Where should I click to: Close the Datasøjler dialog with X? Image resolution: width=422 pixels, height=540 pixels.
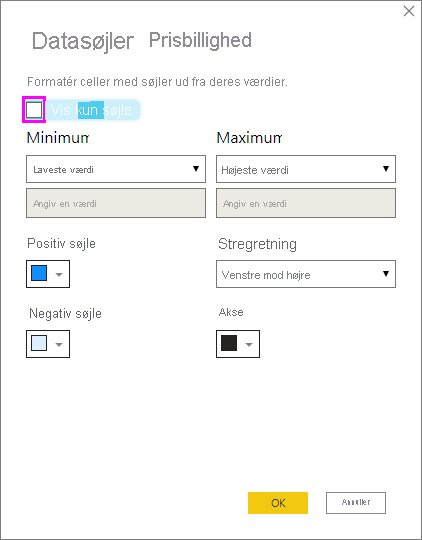tap(409, 11)
